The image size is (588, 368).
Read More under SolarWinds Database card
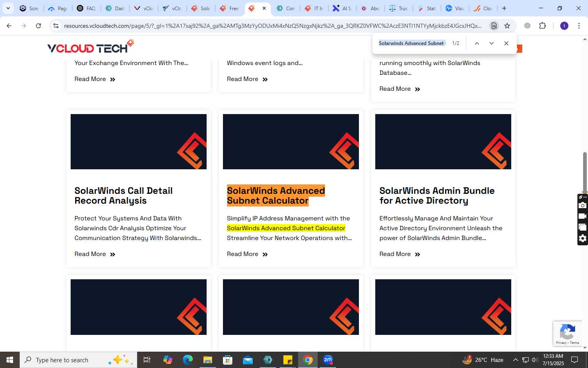tap(400, 89)
